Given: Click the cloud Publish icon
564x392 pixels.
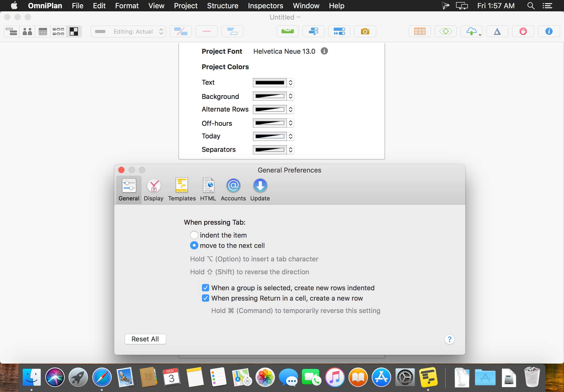Looking at the screenshot, I should [x=471, y=32].
